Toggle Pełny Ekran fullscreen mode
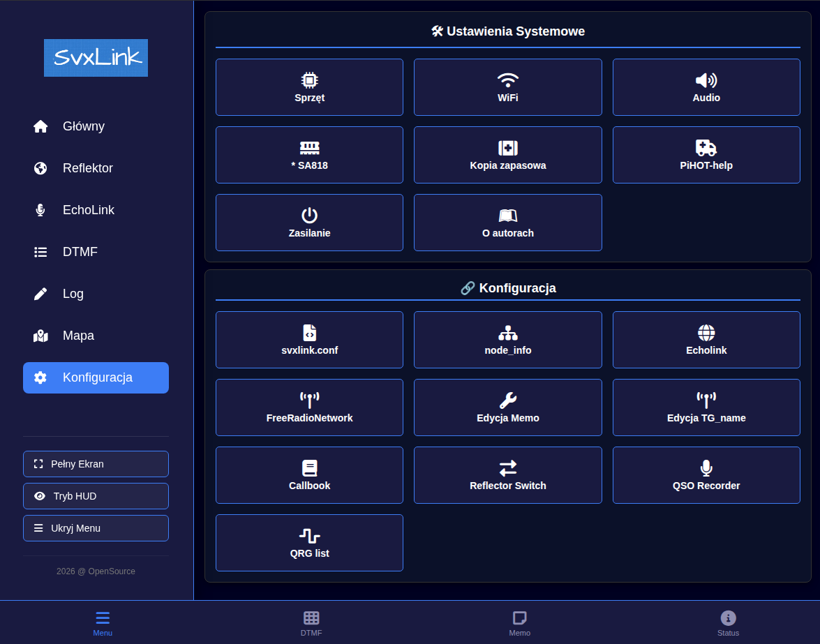Screen dimensions: 820x644 [96, 464]
